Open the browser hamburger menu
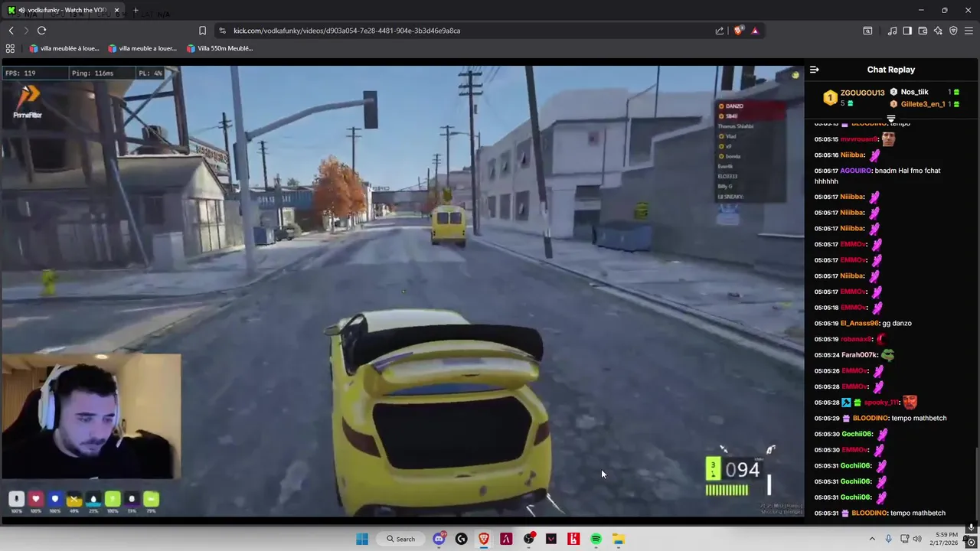980x551 pixels. [x=969, y=31]
